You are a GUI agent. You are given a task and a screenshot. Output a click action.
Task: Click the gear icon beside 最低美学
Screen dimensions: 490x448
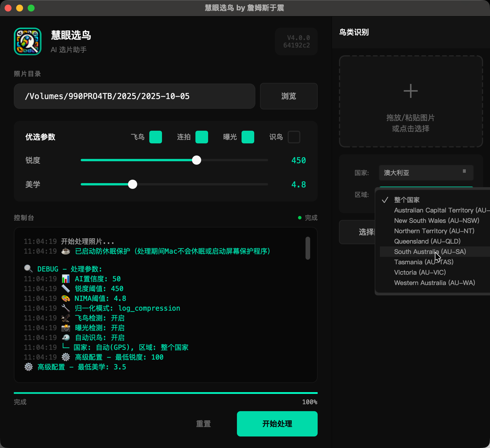[29, 367]
